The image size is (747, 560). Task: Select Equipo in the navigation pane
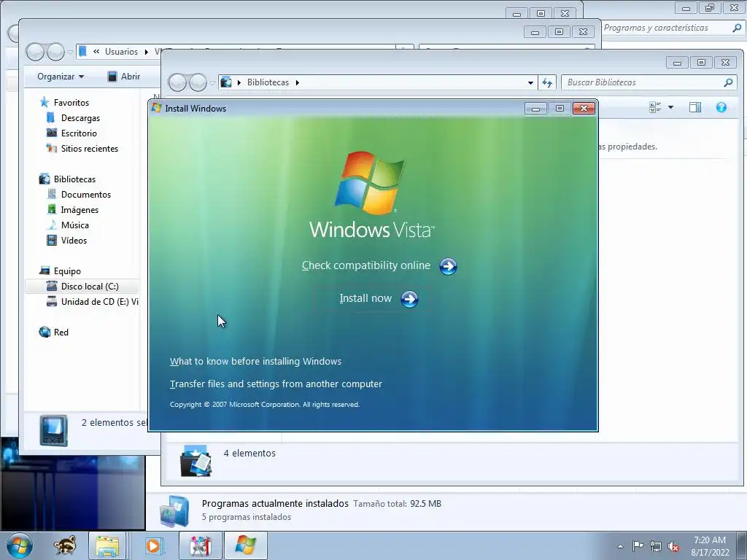pos(67,271)
